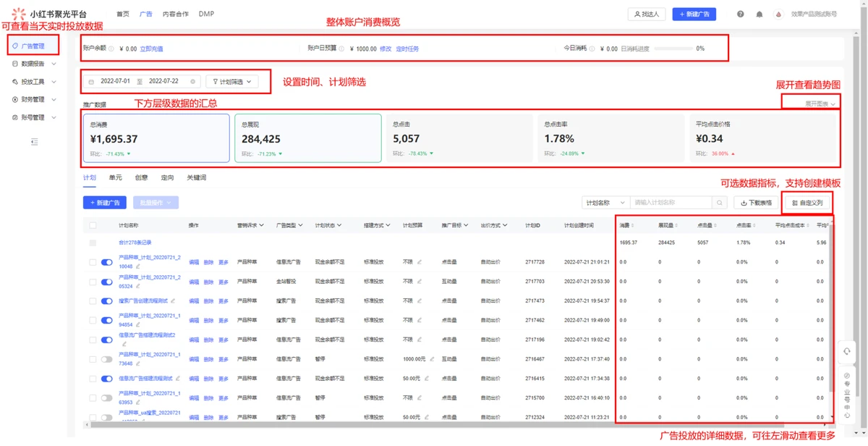The image size is (868, 446).
Task: Open the 计划筛选 filter dropdown
Action: tap(232, 82)
